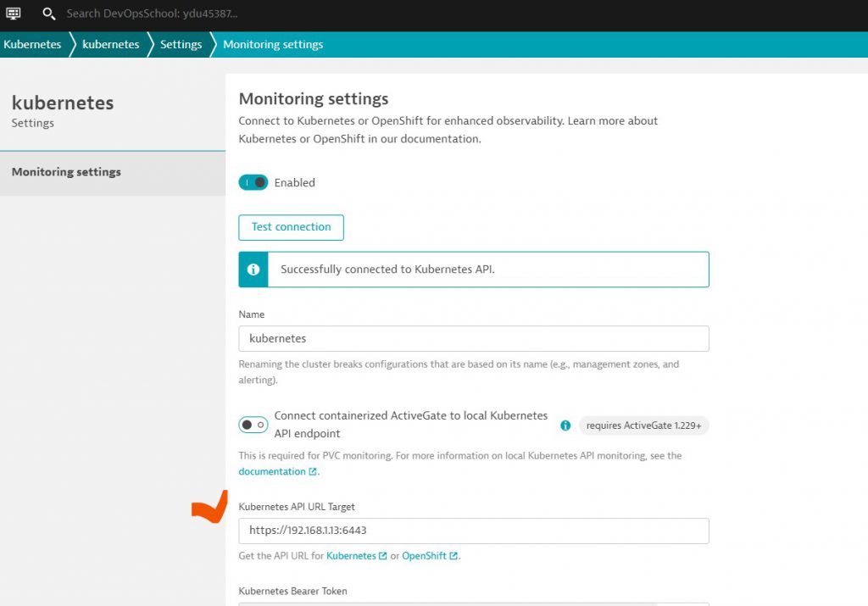Enable Connect containerized ActiveGate toggle
This screenshot has height=606, width=868.
253,425
